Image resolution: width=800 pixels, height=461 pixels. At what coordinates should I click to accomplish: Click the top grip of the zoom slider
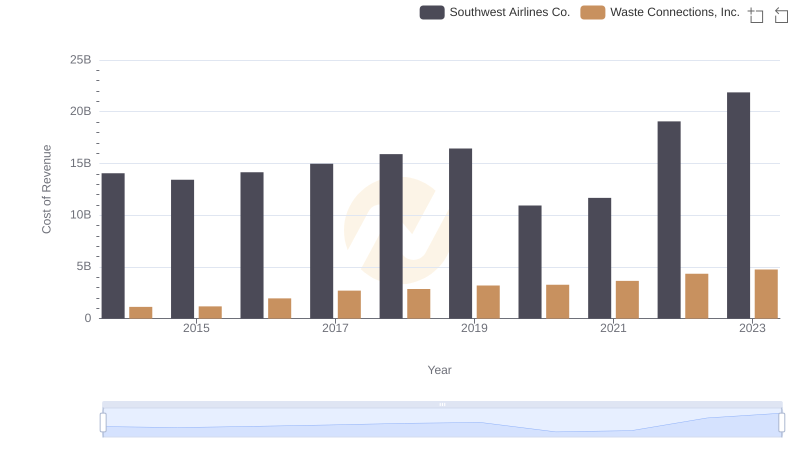click(442, 404)
